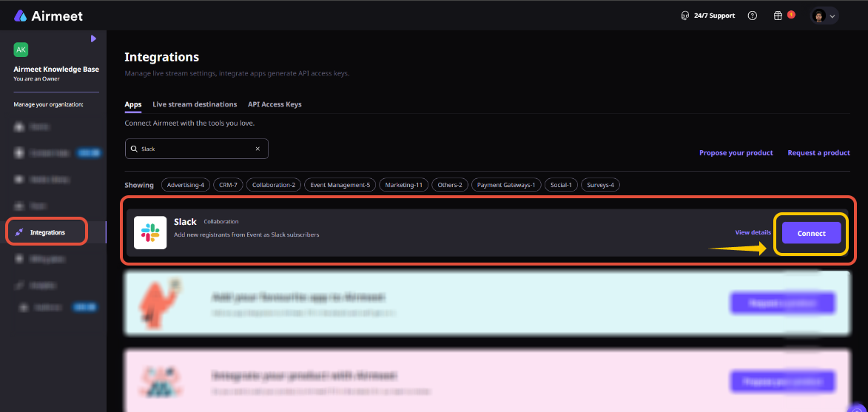Open 24/7 Support headset link

click(708, 16)
